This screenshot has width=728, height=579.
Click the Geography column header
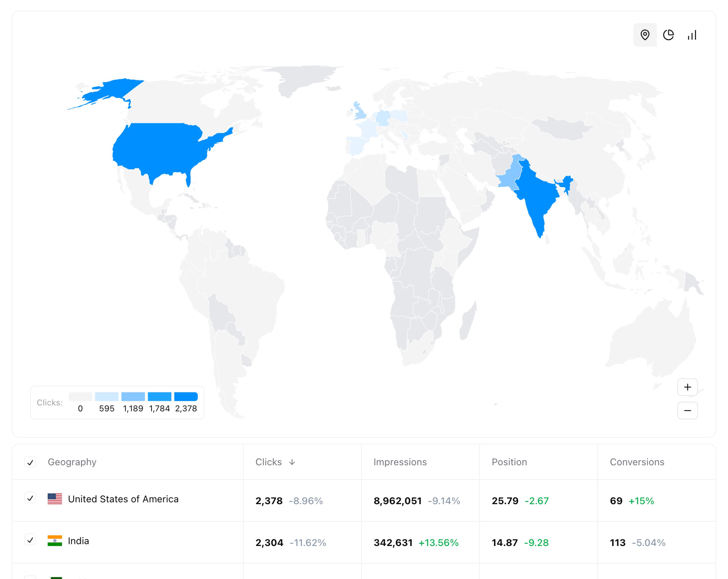72,462
